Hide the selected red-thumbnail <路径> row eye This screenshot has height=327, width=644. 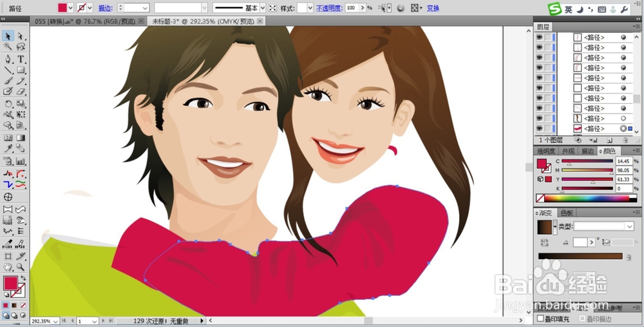(x=539, y=129)
